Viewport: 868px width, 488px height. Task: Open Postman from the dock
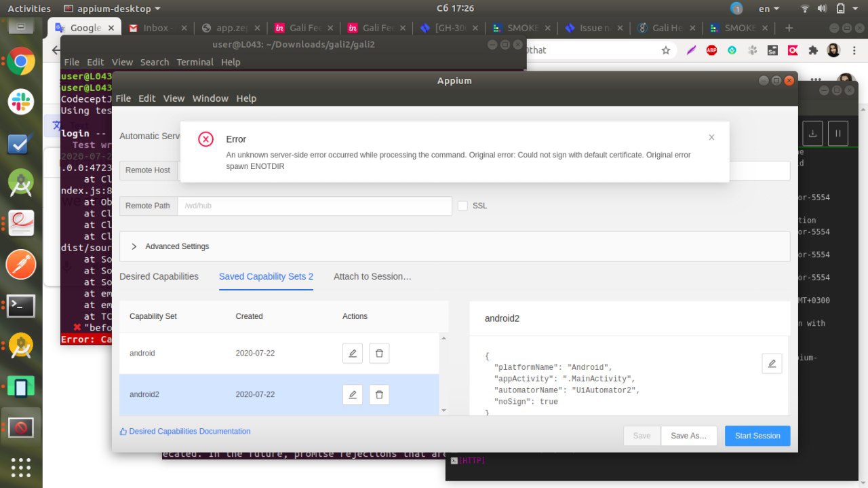click(x=21, y=265)
